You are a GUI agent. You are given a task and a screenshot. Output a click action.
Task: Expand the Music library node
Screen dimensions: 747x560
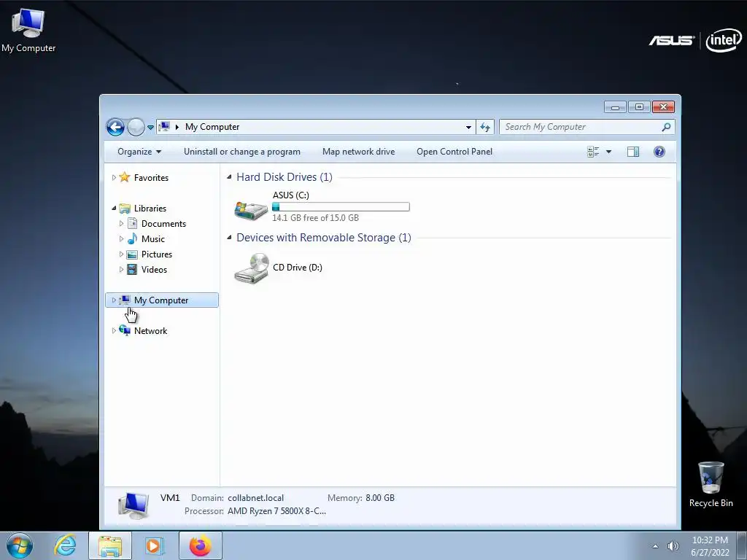pyautogui.click(x=122, y=238)
